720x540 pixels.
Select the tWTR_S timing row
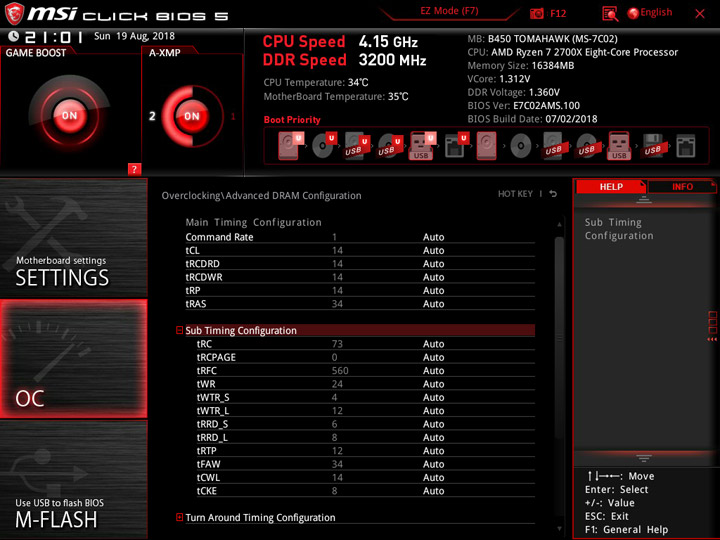(366, 397)
